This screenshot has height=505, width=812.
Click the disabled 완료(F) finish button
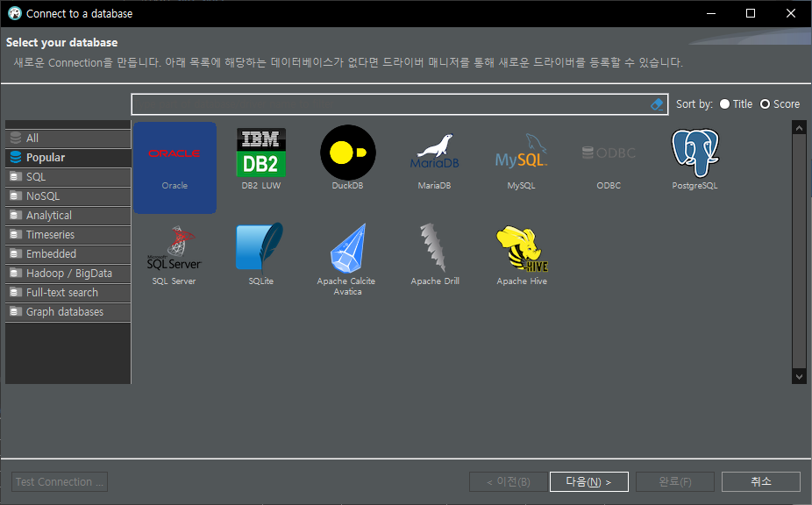(675, 481)
